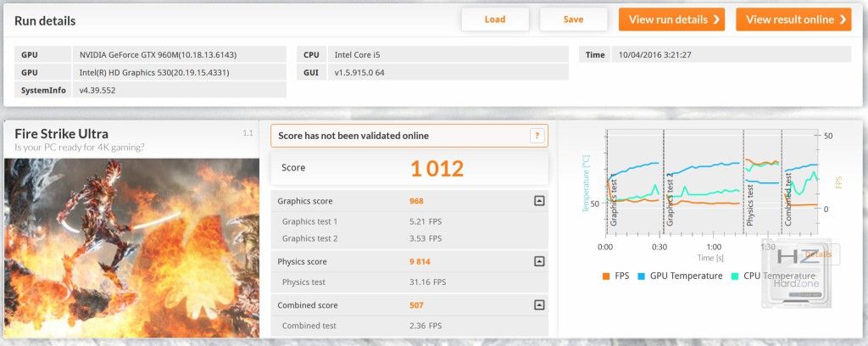This screenshot has width=868, height=346.
Task: Collapse the Physics score section
Action: click(x=539, y=261)
